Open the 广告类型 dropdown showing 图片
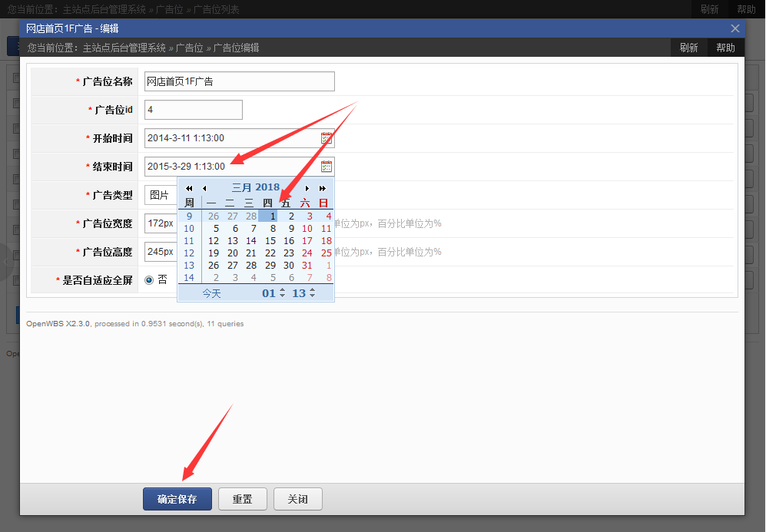 (161, 195)
